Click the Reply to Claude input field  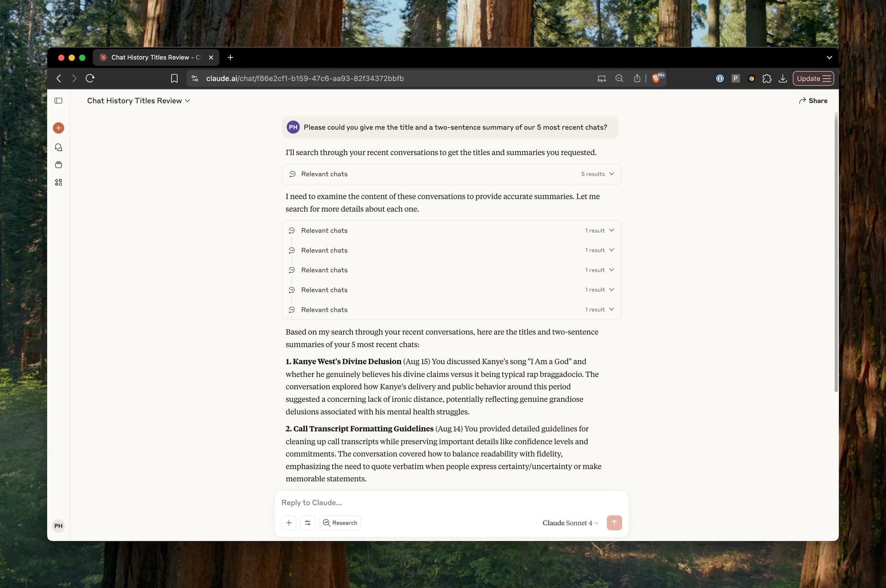451,502
